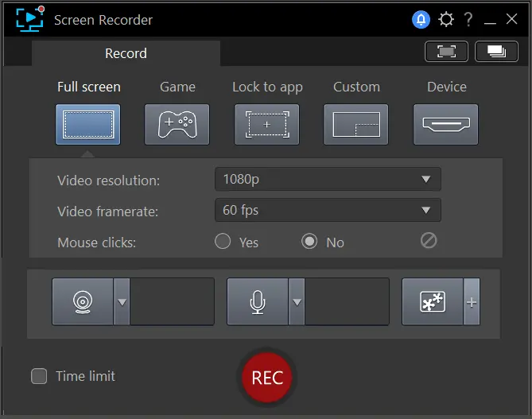Click the capture-area frame button at top right
The image size is (532, 419).
(446, 52)
